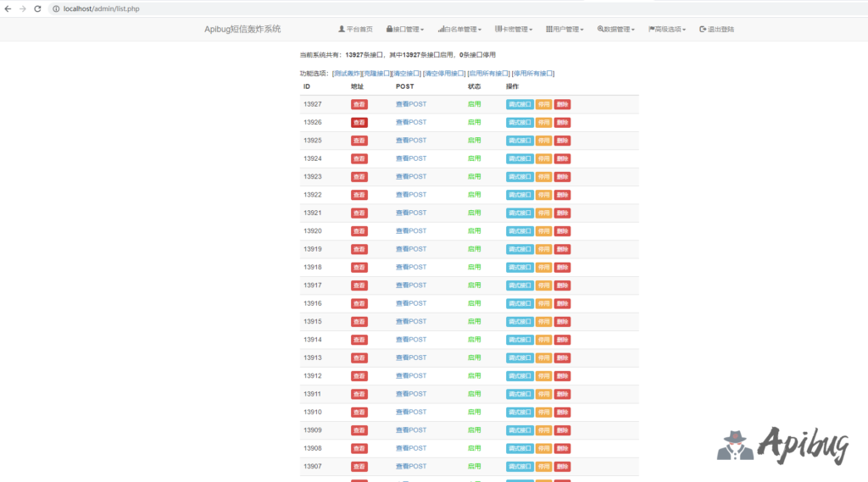
Task: Click the 停用所有接口 link
Action: click(x=532, y=74)
